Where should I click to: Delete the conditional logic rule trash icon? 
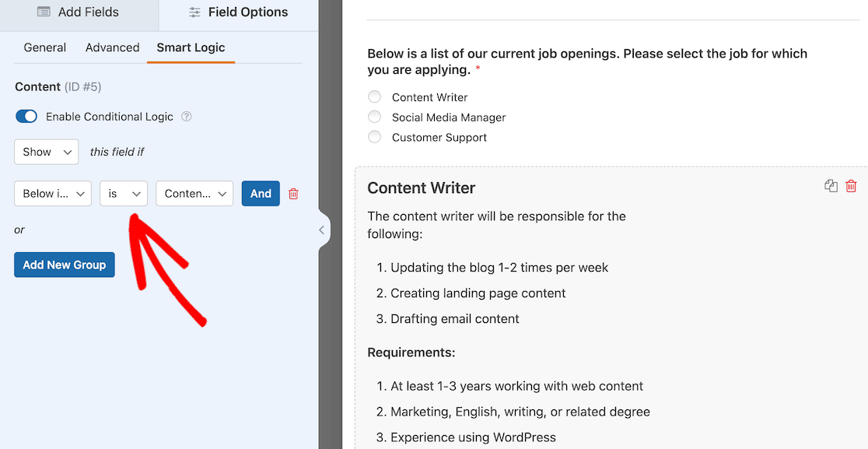click(293, 194)
